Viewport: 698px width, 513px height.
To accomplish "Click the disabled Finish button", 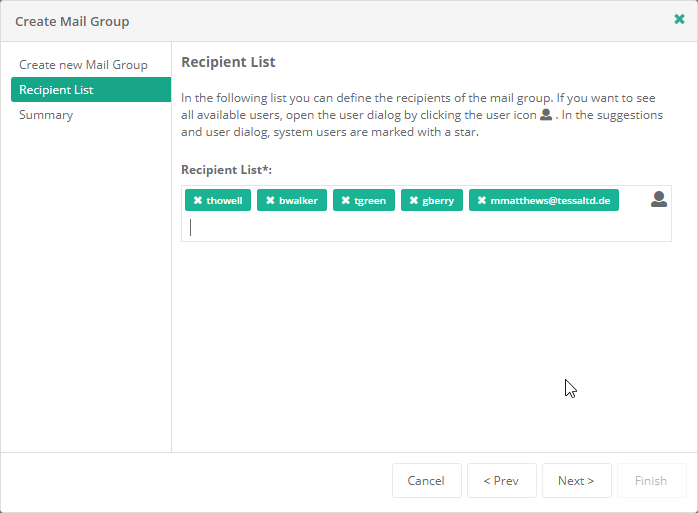I will point(651,480).
